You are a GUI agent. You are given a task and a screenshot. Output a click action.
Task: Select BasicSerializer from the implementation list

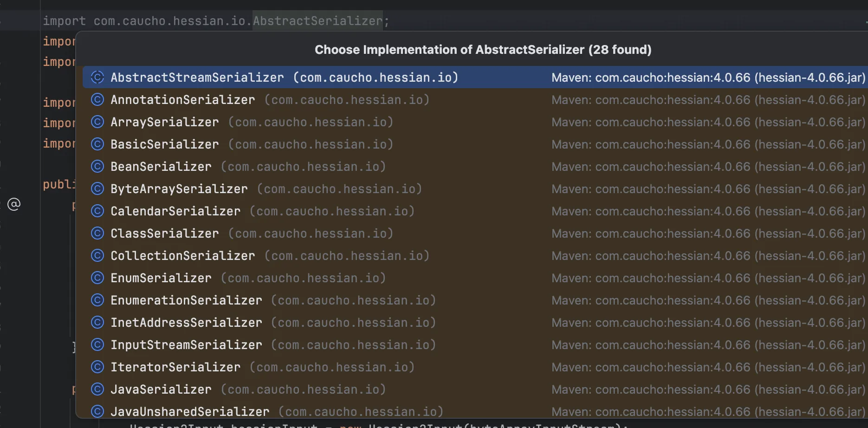(164, 144)
